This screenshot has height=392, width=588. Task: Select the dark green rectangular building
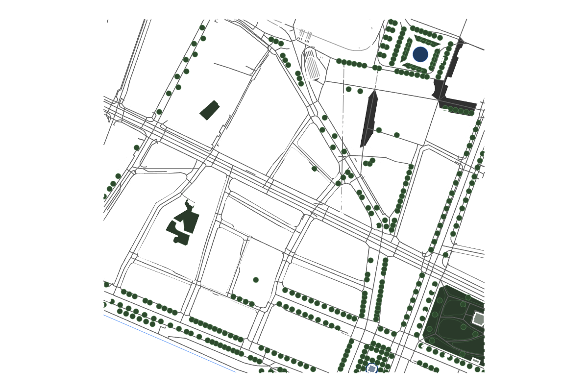[210, 110]
